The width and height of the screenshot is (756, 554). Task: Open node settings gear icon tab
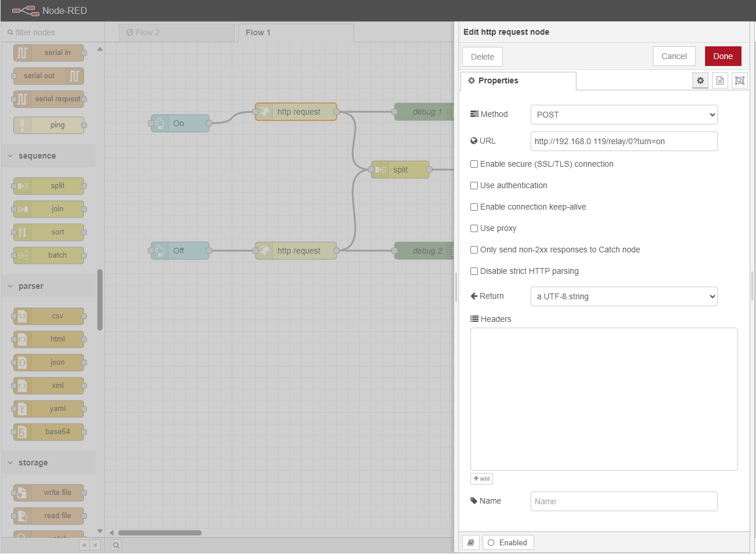700,80
